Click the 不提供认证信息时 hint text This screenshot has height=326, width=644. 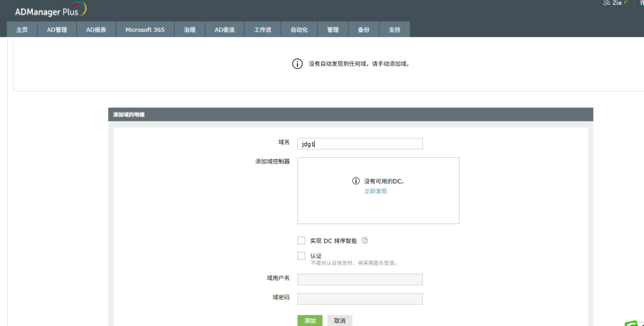point(354,263)
